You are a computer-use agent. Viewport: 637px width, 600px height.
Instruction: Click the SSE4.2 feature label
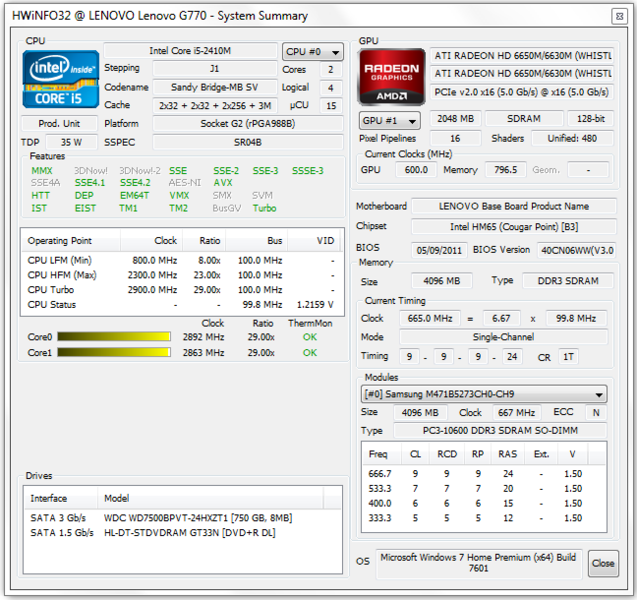pyautogui.click(x=135, y=183)
